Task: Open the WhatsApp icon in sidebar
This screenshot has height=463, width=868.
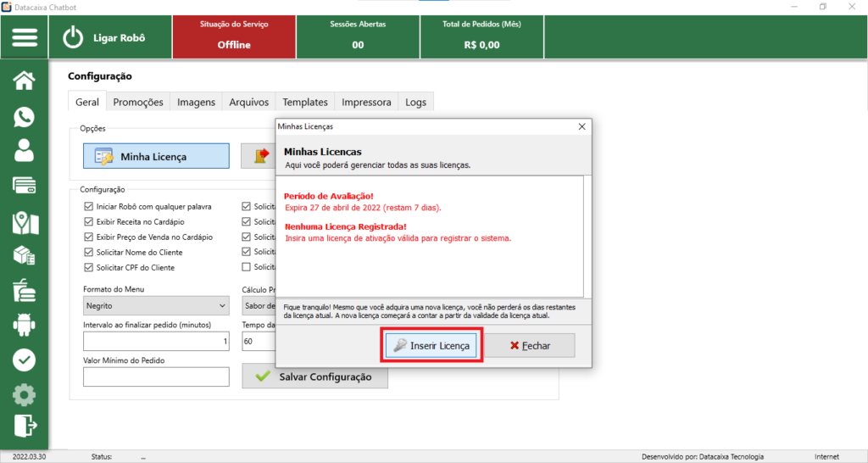Action: 25,116
